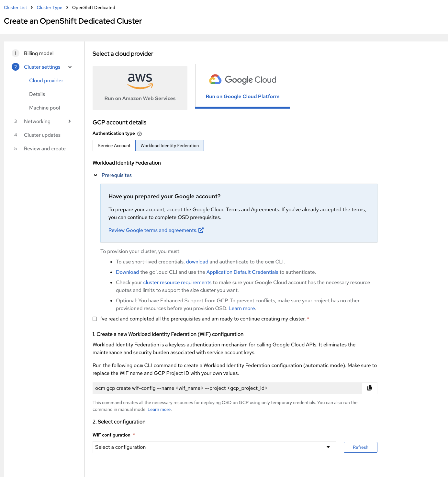Click the Authentication type help icon
Image resolution: width=448 pixels, height=477 pixels.
click(140, 134)
